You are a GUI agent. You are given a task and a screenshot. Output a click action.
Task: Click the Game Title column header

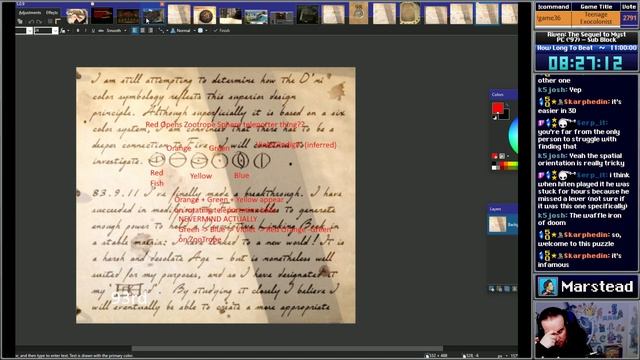pos(596,7)
